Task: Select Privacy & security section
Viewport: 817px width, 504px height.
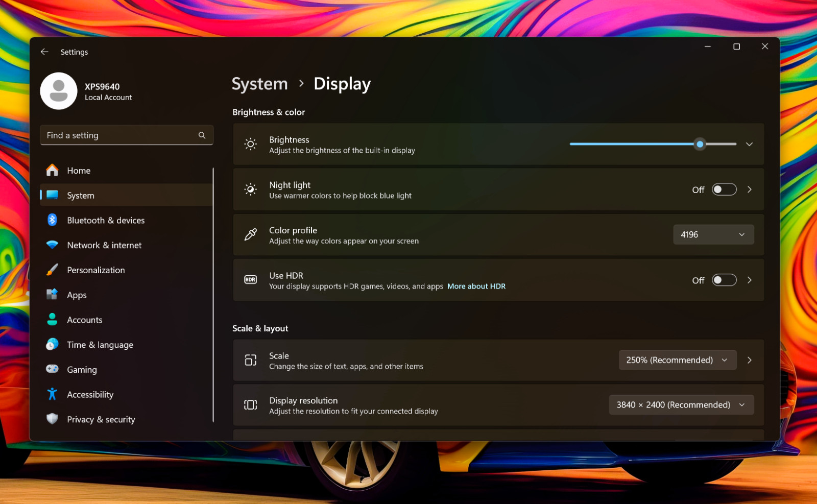Action: click(x=126, y=419)
